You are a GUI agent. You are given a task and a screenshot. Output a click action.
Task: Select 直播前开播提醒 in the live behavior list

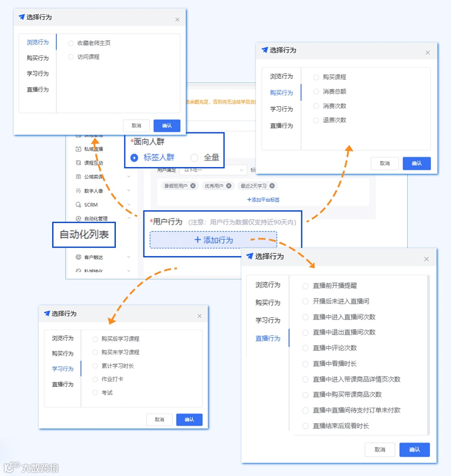coord(305,286)
